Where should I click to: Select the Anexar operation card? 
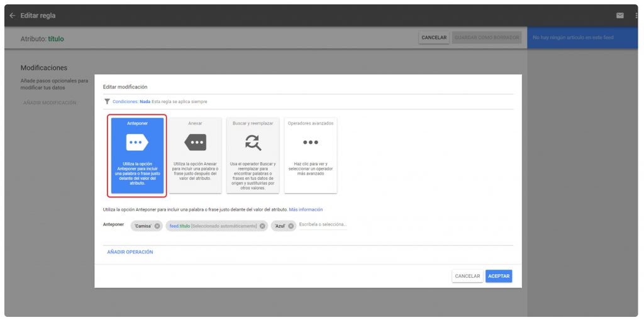[195, 155]
